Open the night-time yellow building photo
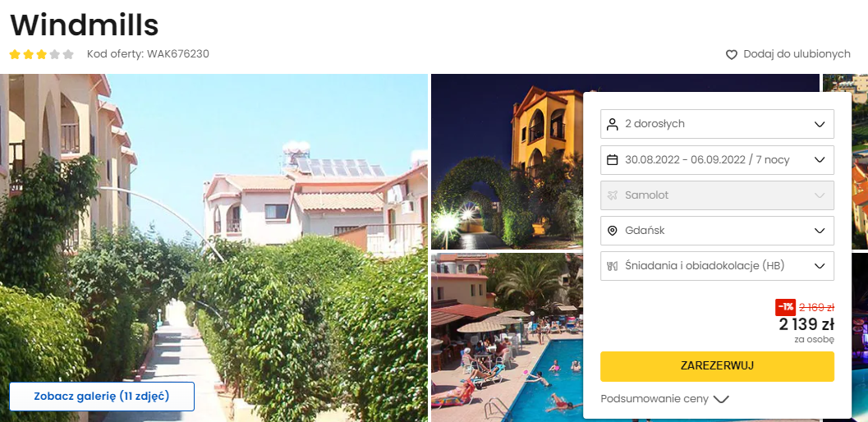The image size is (868, 422). (507, 162)
